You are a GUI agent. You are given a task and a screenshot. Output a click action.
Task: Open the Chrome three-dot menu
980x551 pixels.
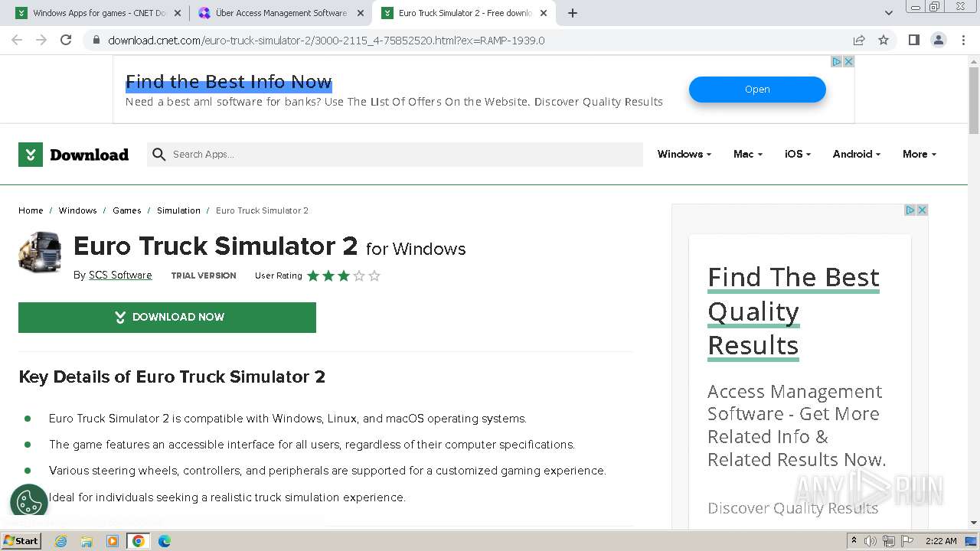click(963, 40)
